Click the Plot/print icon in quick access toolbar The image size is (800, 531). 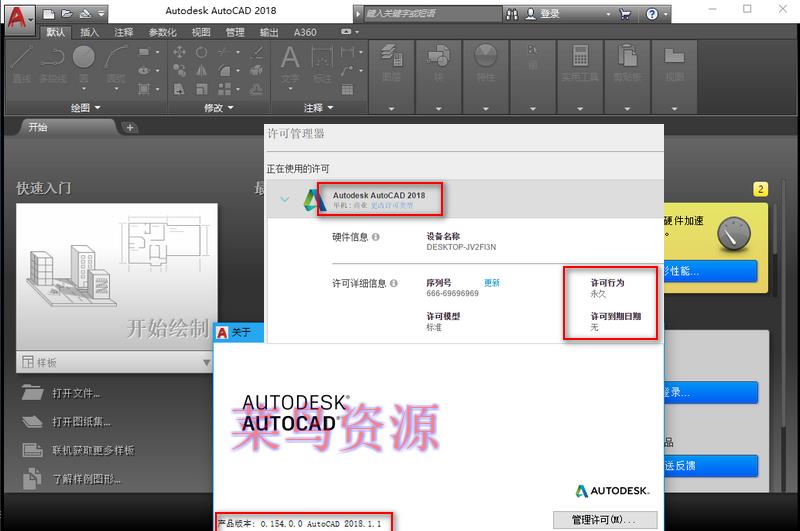[85, 14]
